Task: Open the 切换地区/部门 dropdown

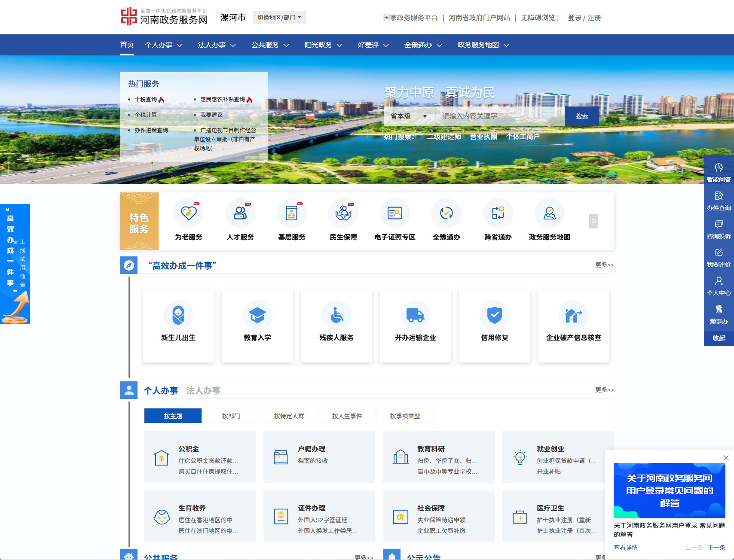Action: pos(279,17)
